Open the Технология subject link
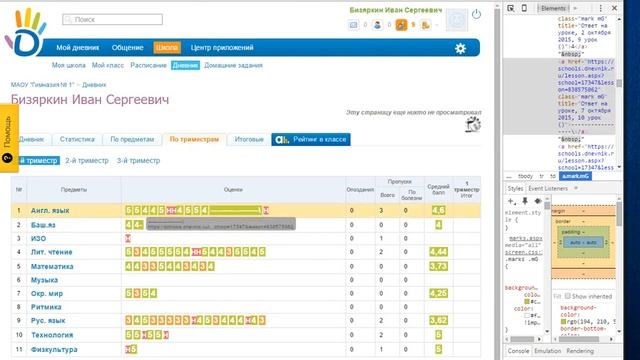The image size is (640, 360). coord(52,335)
